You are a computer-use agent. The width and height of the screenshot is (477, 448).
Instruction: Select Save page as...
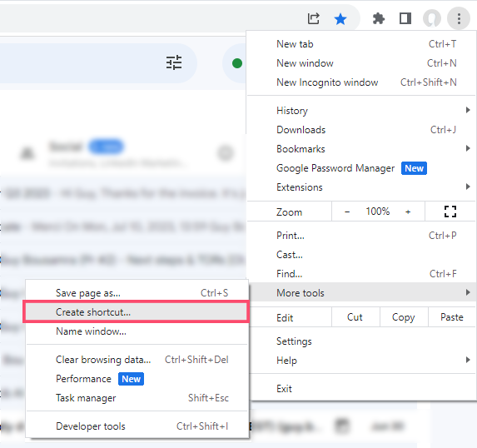[x=137, y=293]
